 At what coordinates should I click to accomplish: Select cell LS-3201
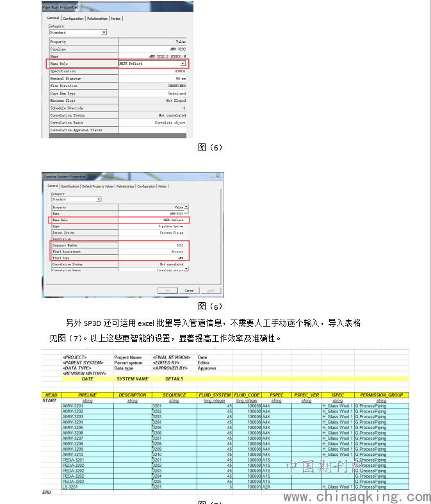(x=88, y=487)
